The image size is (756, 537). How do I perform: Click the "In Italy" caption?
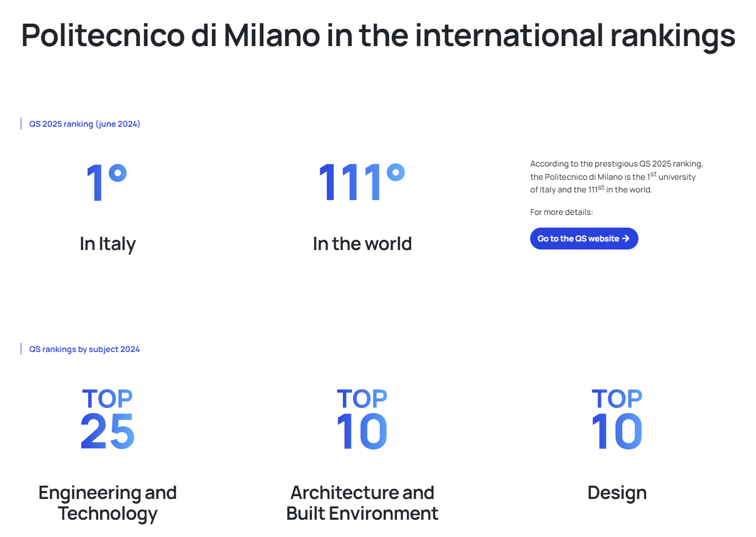[x=108, y=244]
